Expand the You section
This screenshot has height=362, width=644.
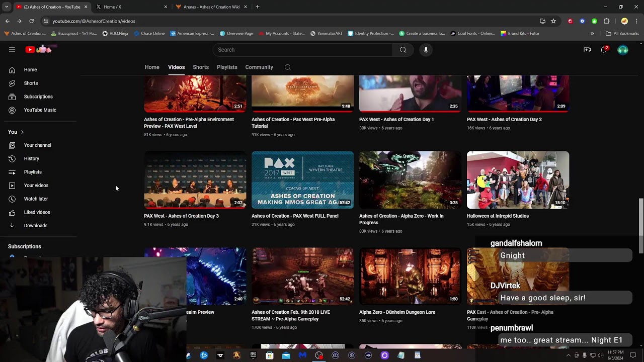tap(16, 132)
